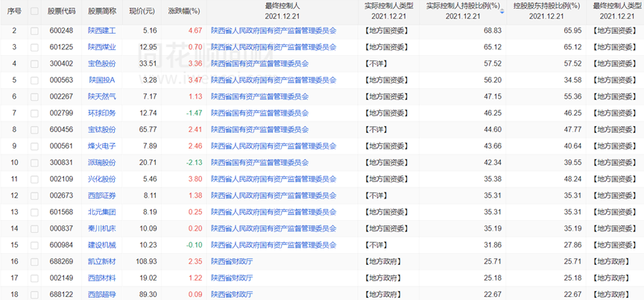Open the 凯立新材 stock link

click(102, 262)
